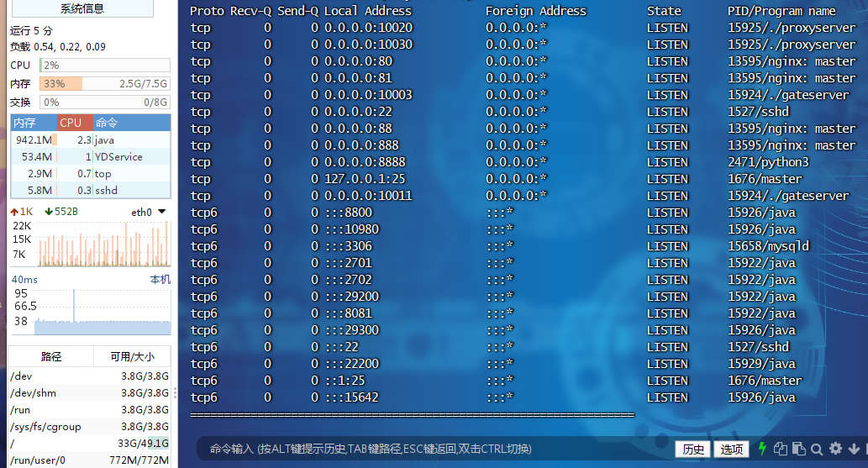The image size is (868, 468).
Task: Click terminal text :::15642
Action: [x=351, y=397]
